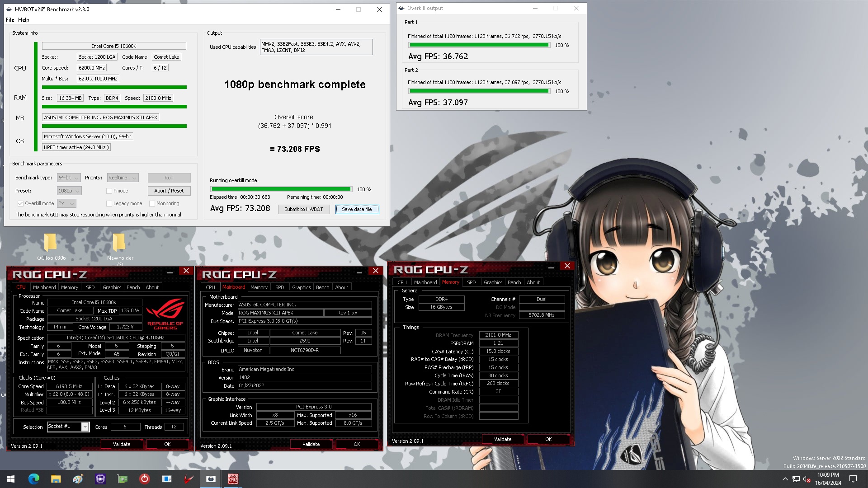Minimize the CPU-Z Memory window
Viewport: 868px width, 488px height.
(551, 266)
